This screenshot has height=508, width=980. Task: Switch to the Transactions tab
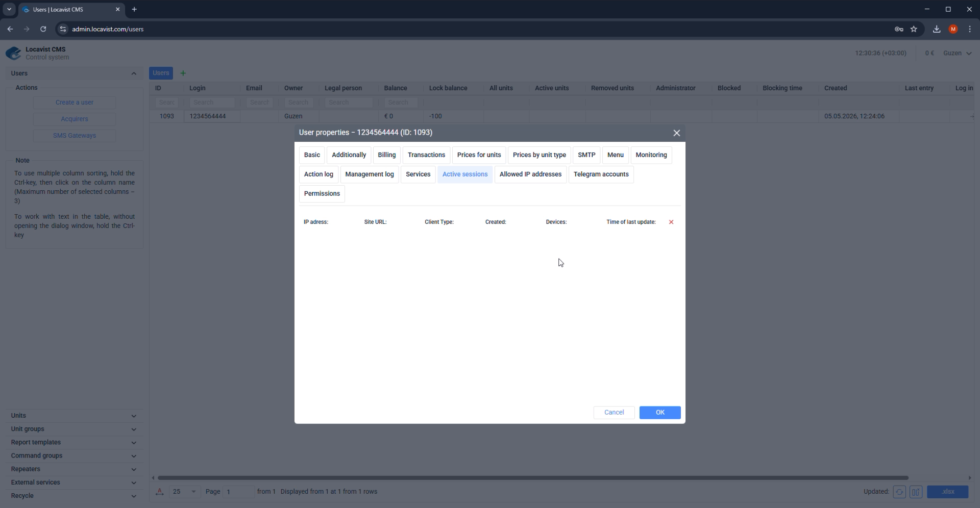click(x=426, y=155)
